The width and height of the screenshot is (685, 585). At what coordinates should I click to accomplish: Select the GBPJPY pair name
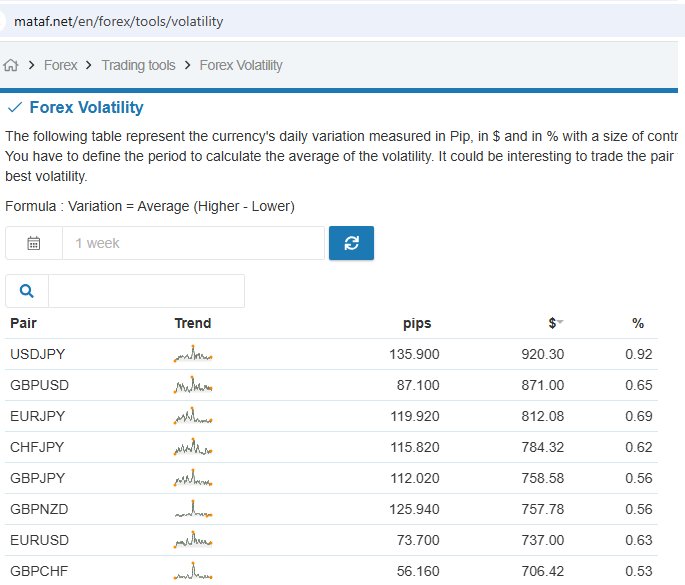(x=38, y=478)
